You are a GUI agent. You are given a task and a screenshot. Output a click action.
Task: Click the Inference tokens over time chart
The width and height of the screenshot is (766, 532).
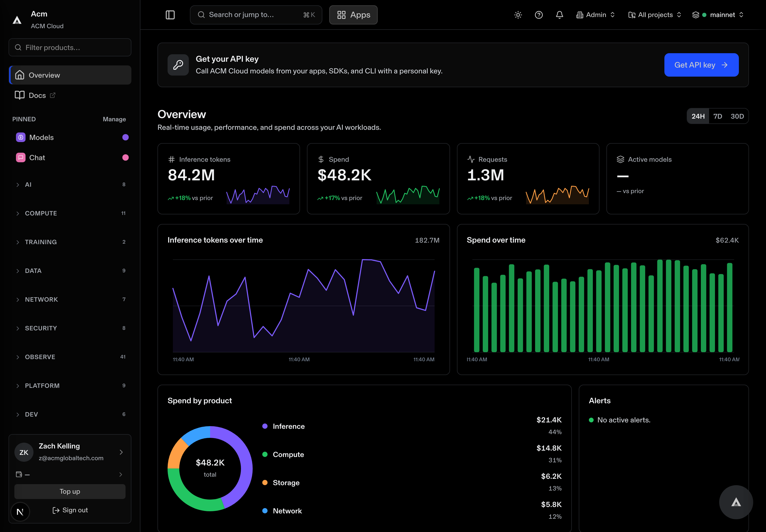[x=303, y=306]
